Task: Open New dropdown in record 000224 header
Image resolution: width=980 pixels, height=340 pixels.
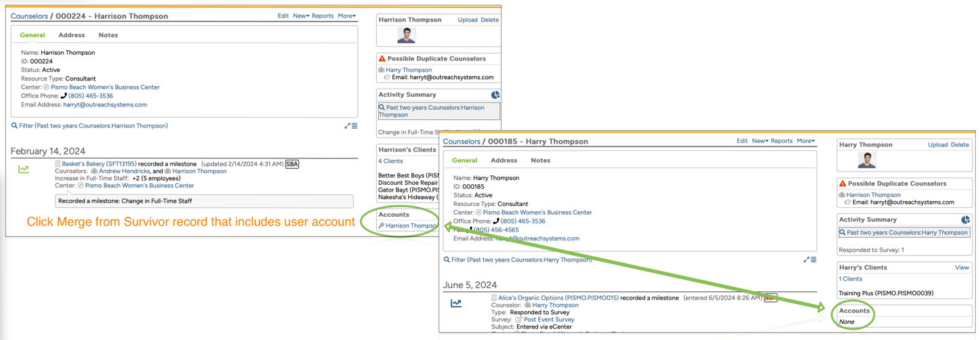Action: click(301, 16)
